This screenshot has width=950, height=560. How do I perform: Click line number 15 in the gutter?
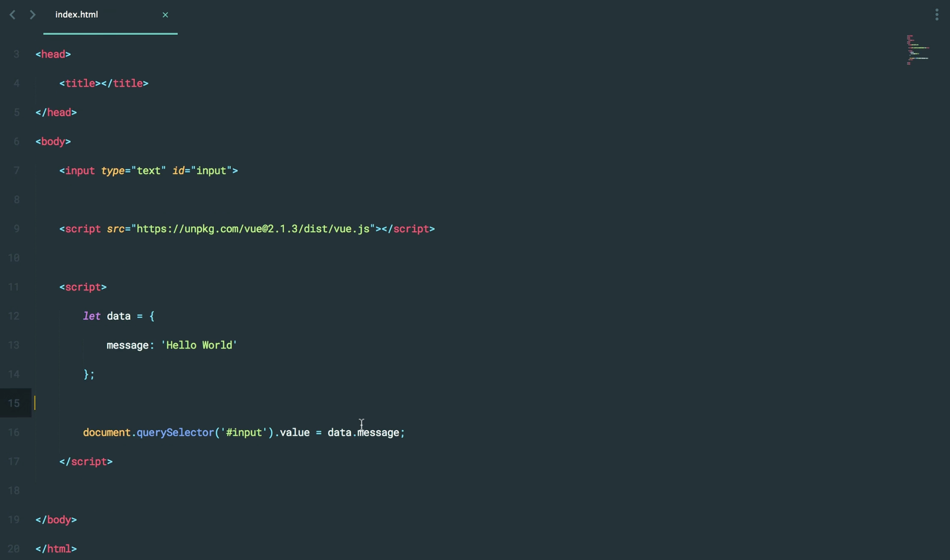tap(14, 403)
